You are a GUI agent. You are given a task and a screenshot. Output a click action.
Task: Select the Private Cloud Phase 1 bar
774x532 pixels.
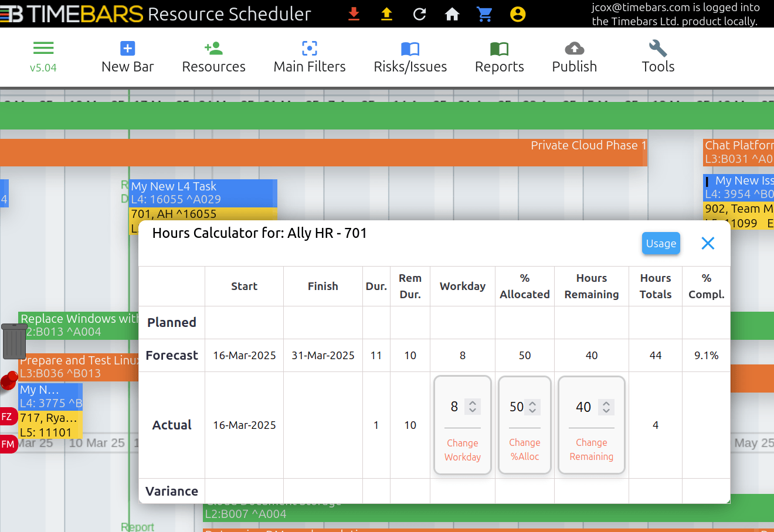coord(323,152)
